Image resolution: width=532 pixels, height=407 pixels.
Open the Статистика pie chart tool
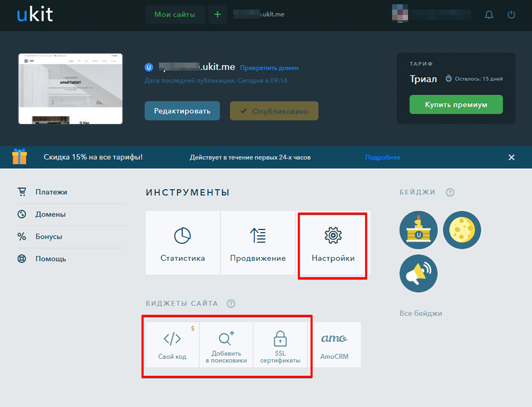[x=182, y=243]
